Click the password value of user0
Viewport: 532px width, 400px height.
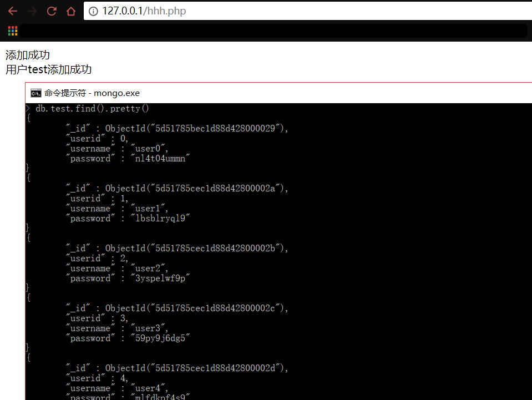(160, 159)
